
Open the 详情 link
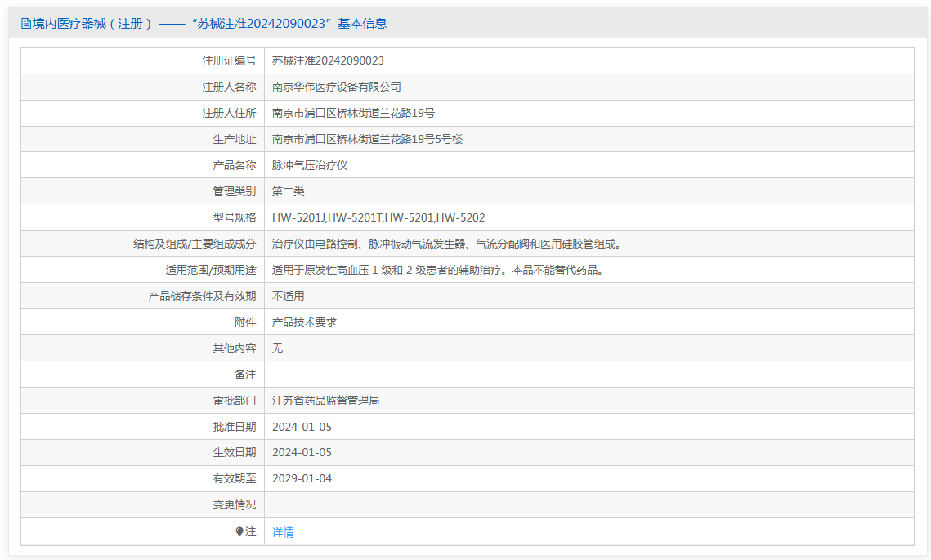click(283, 532)
